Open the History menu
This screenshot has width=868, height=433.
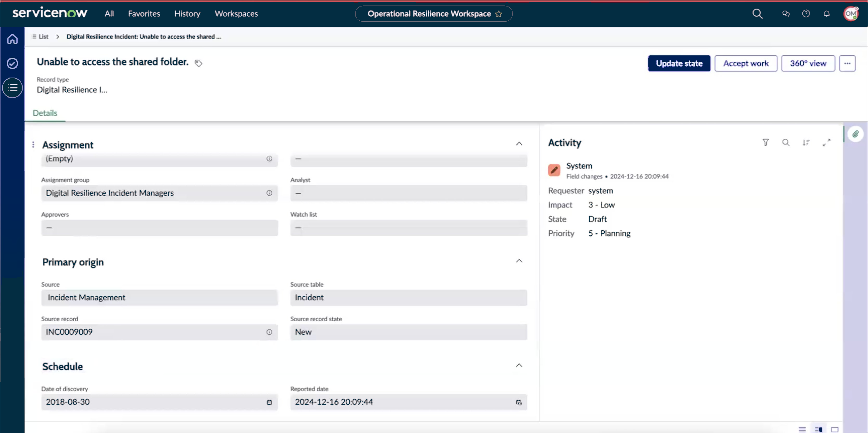(187, 14)
